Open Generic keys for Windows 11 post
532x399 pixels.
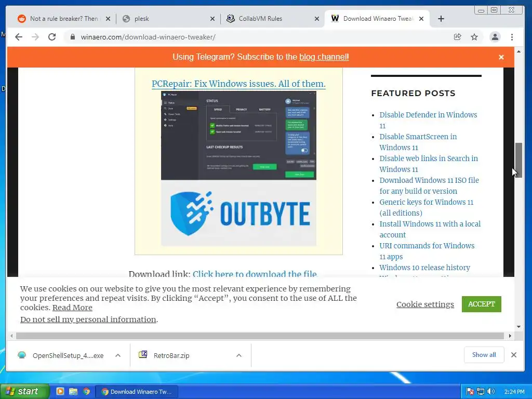(426, 207)
